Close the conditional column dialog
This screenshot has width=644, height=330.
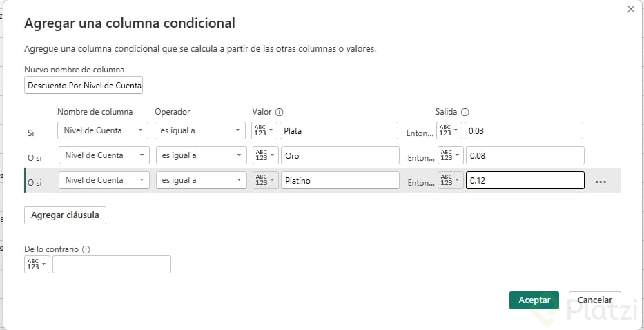click(630, 9)
